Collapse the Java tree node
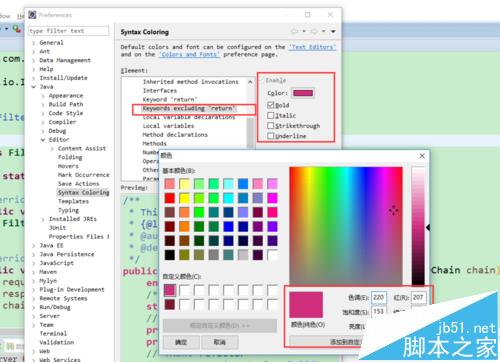This screenshot has width=500, height=362. pyautogui.click(x=34, y=87)
